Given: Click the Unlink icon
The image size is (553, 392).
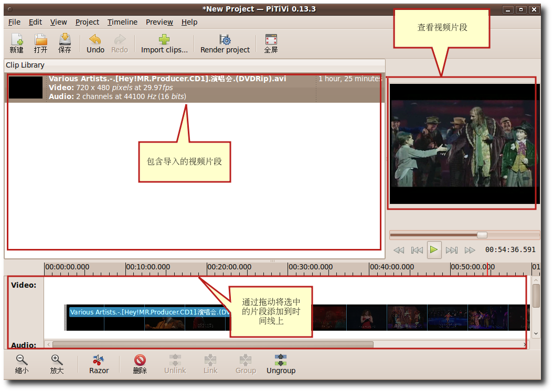Looking at the screenshot, I should click(x=175, y=364).
